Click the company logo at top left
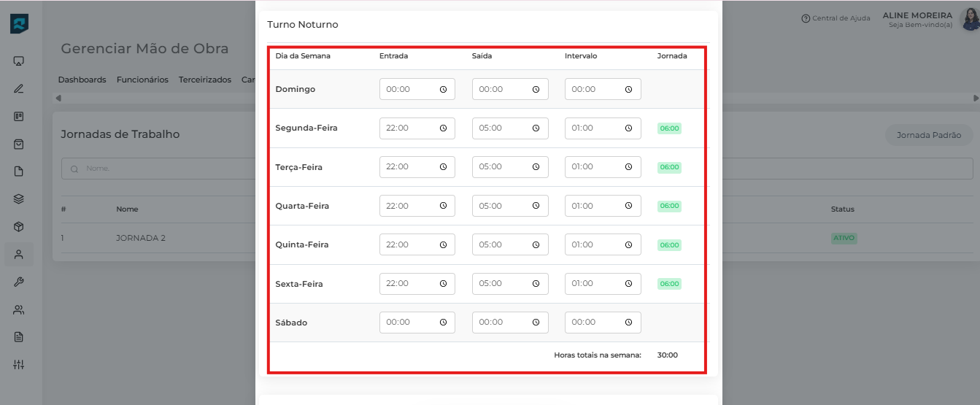The image size is (980, 405). pyautogui.click(x=19, y=23)
